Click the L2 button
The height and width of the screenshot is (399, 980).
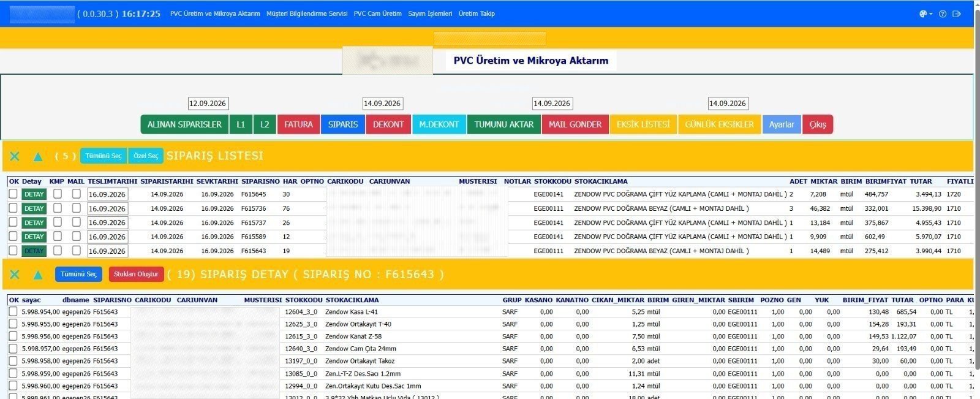(x=265, y=124)
